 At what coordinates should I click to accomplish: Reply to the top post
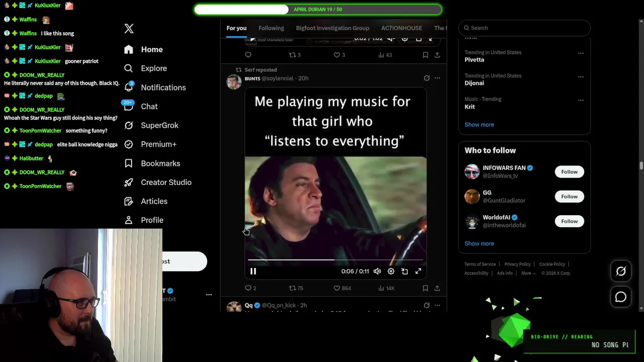click(x=248, y=55)
